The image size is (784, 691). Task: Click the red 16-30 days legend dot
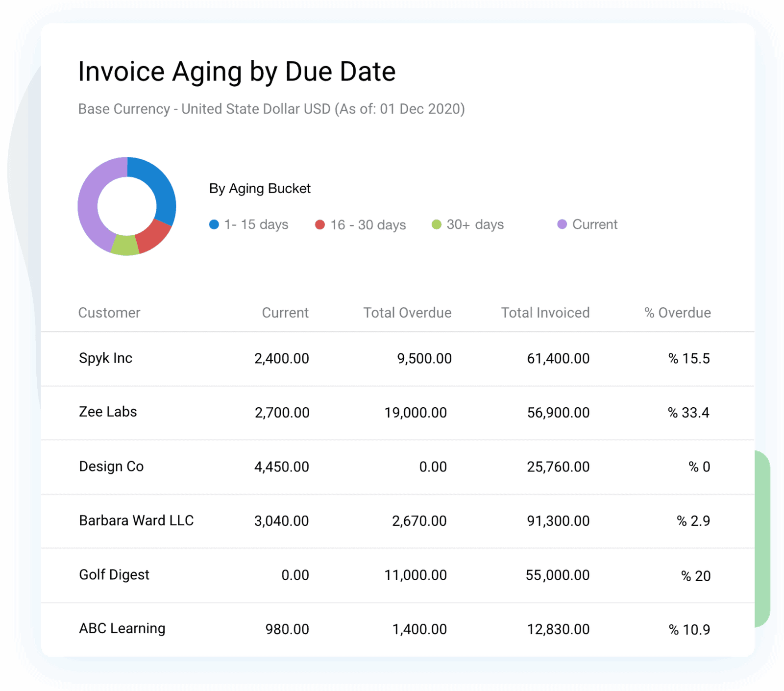[320, 224]
